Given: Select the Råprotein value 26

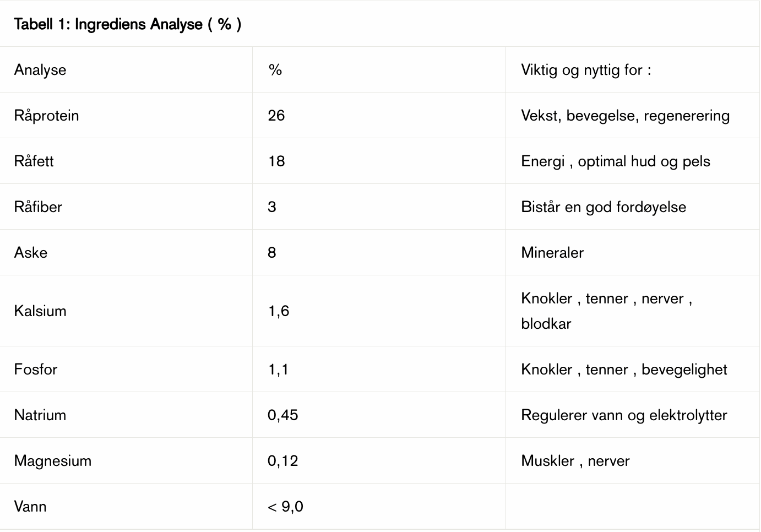Looking at the screenshot, I should tap(276, 116).
